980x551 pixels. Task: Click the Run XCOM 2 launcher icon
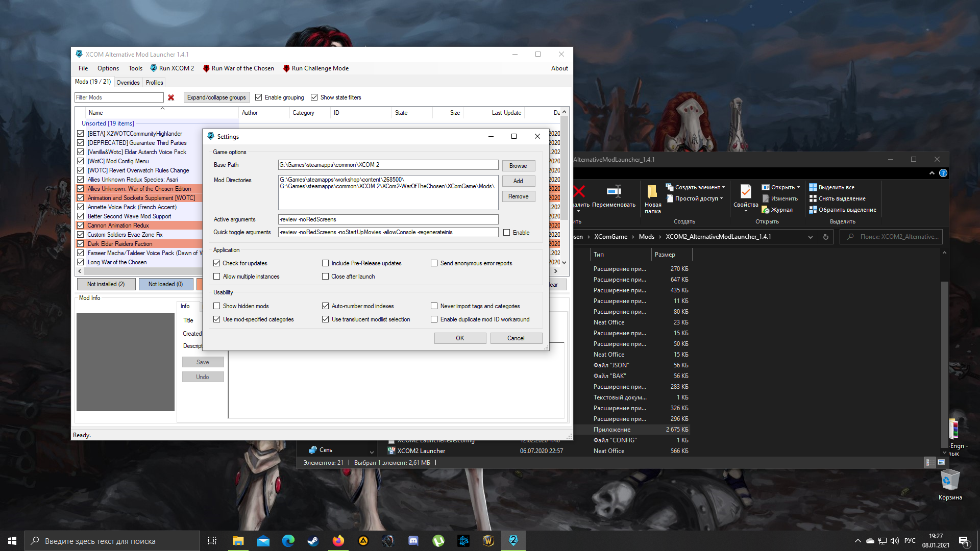click(x=154, y=68)
